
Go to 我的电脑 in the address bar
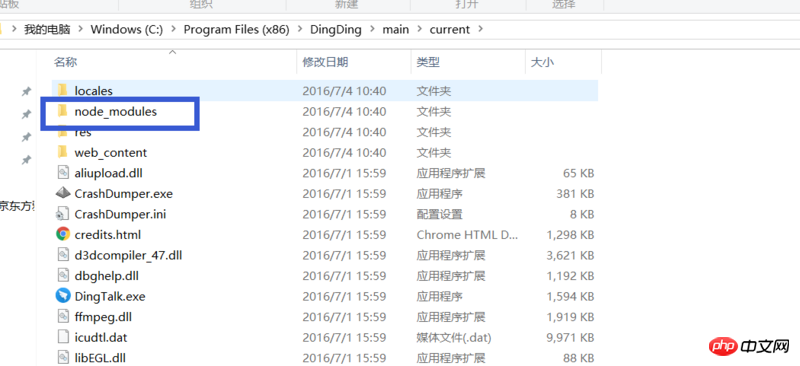click(x=47, y=30)
